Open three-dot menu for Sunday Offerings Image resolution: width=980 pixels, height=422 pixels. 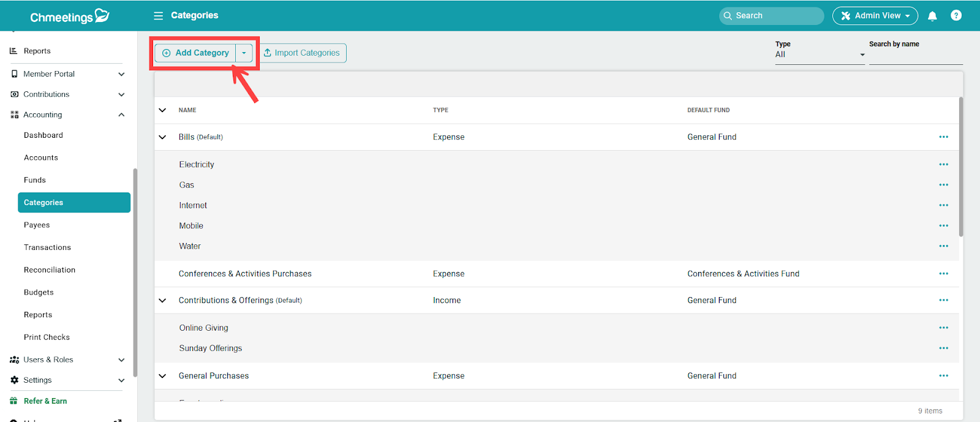pos(943,349)
